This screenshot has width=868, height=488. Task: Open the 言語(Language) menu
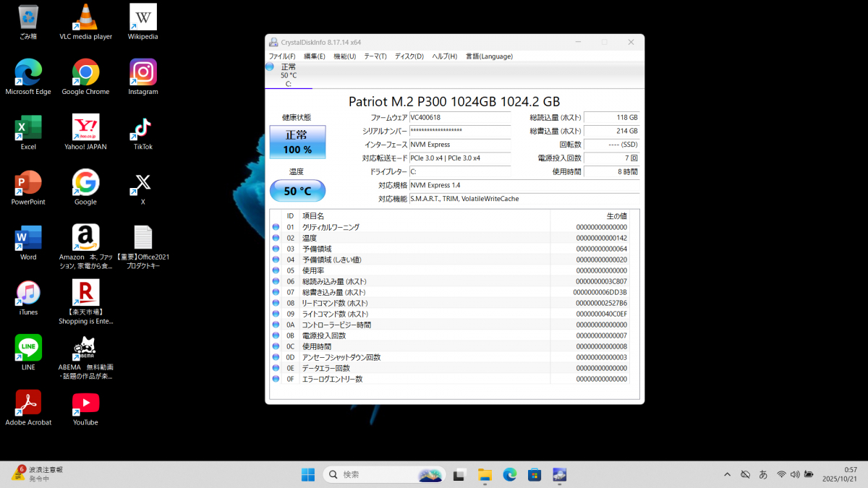[489, 56]
